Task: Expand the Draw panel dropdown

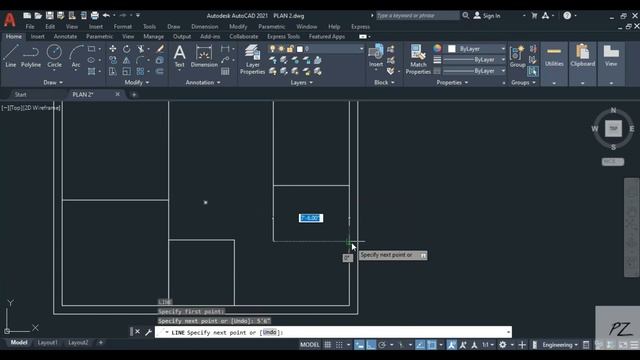Action: [53, 82]
